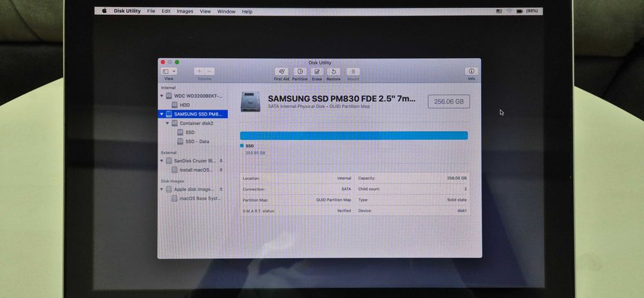Click the Disk Images section header
The image size is (644, 298).
[172, 181]
